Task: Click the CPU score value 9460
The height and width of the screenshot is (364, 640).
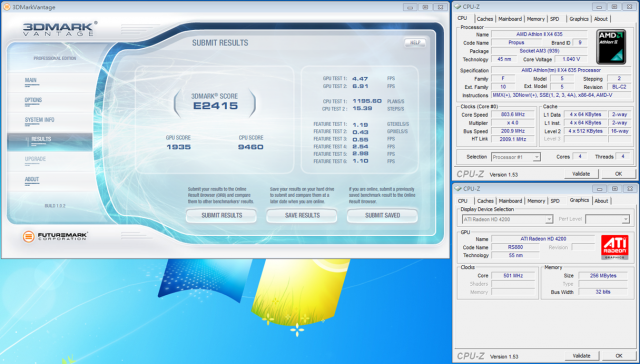Action: [x=251, y=147]
